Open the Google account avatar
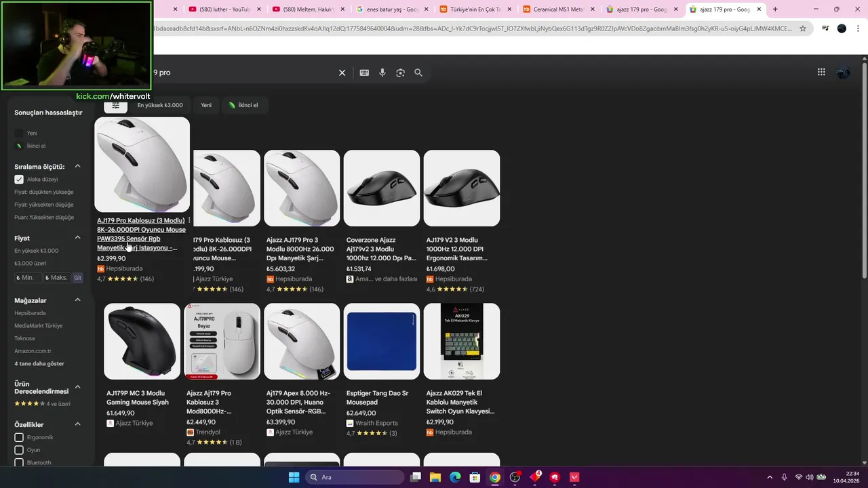 click(843, 72)
